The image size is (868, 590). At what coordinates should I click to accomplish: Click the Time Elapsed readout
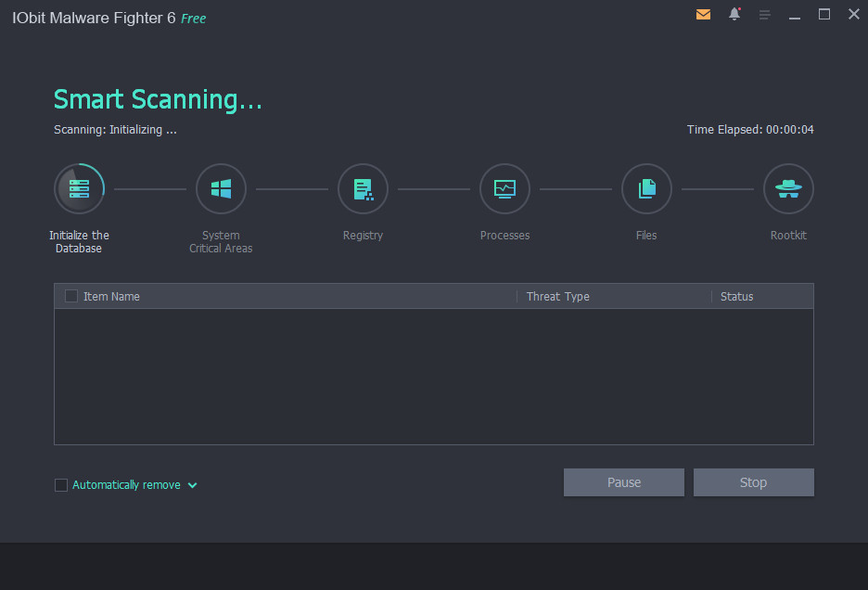click(x=750, y=130)
